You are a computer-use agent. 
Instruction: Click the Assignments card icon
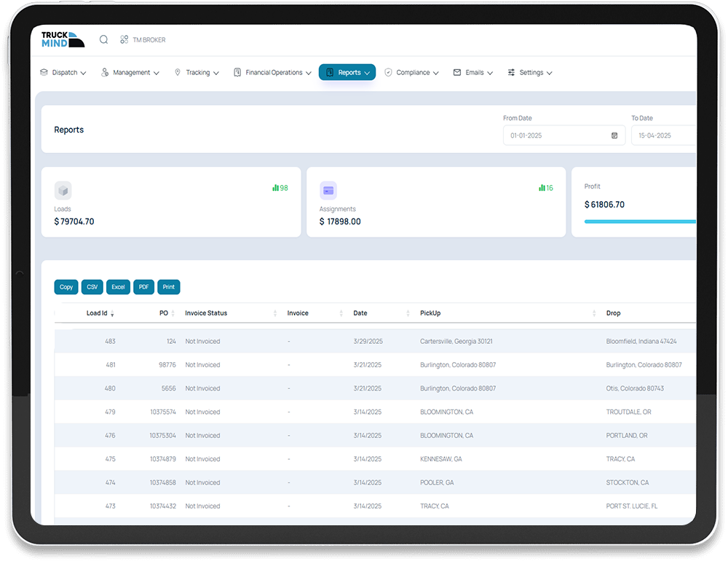pos(328,190)
